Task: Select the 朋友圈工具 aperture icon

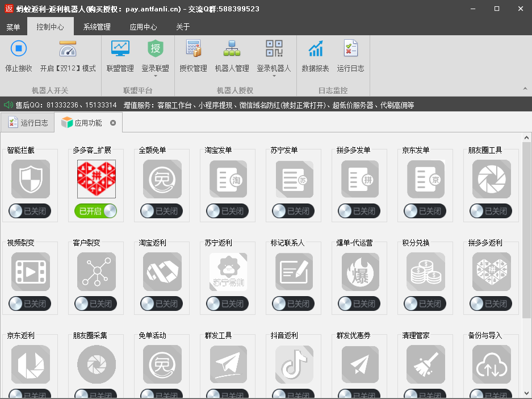Action: 491,179
